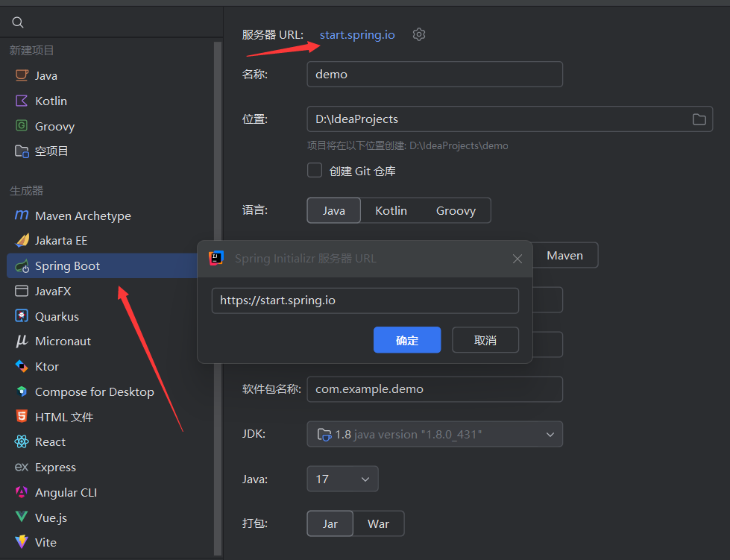Open the Java 17 version dropdown
The height and width of the screenshot is (560, 730).
[342, 479]
